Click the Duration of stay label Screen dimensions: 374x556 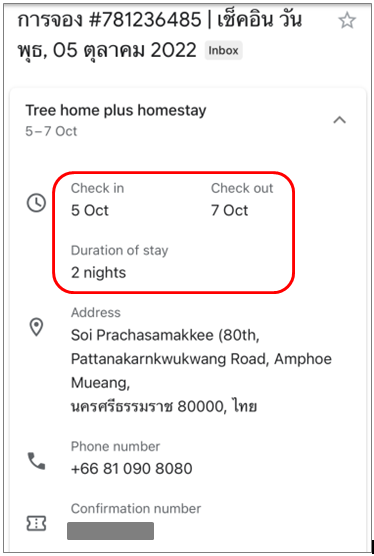pyautogui.click(x=119, y=250)
